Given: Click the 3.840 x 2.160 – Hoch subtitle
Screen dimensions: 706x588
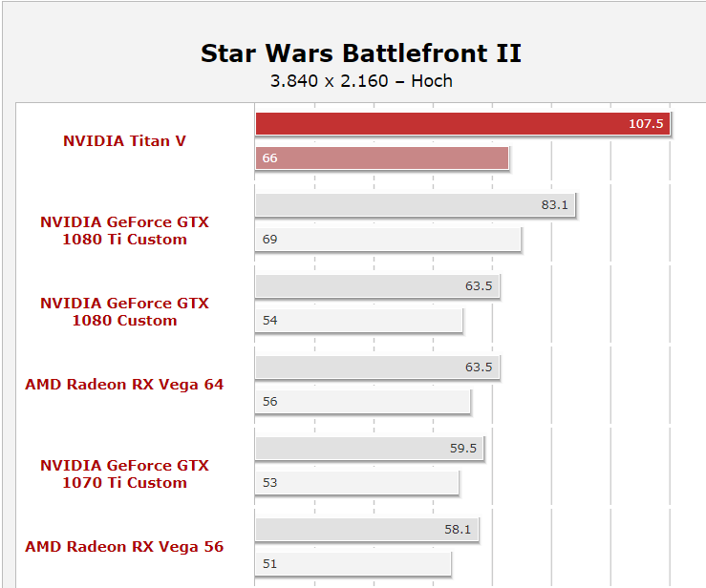Looking at the screenshot, I should coord(361,81).
